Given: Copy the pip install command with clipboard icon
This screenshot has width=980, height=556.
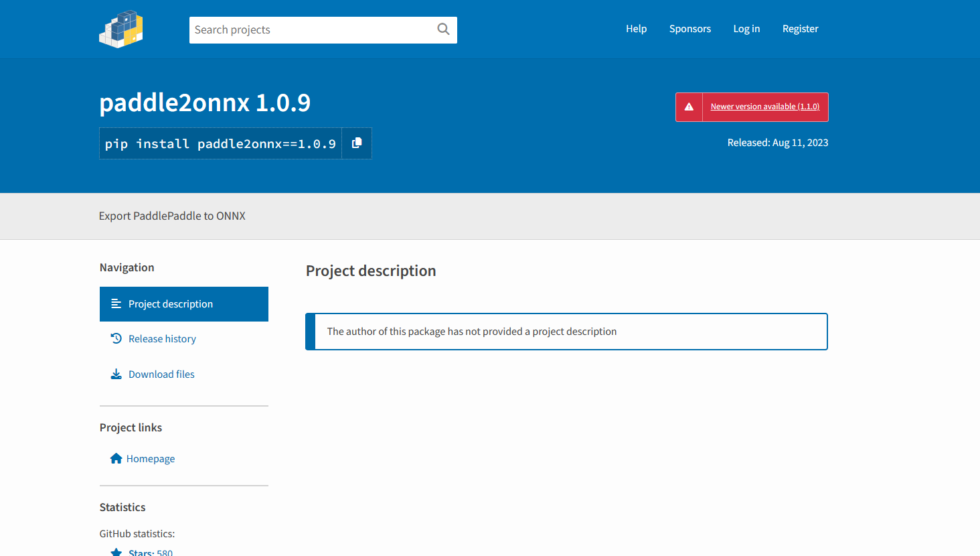Looking at the screenshot, I should (356, 143).
